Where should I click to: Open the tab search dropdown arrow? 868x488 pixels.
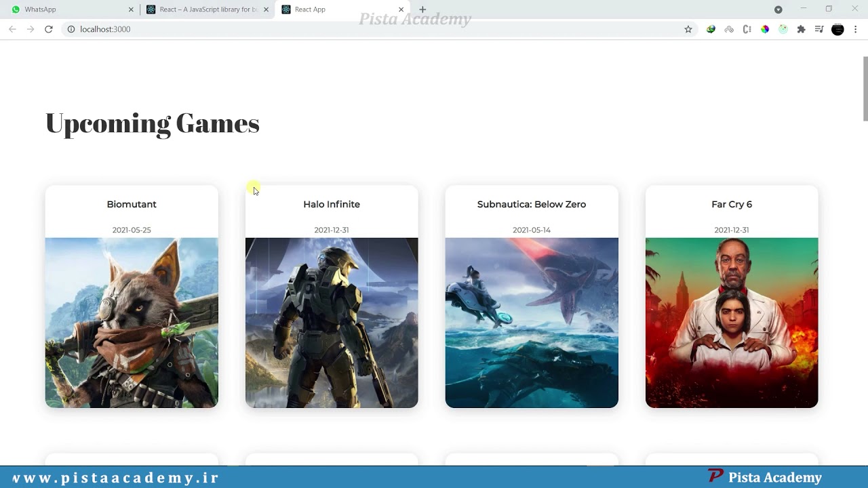778,9
